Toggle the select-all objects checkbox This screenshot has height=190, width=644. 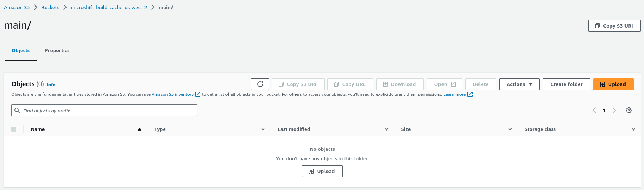(x=14, y=129)
